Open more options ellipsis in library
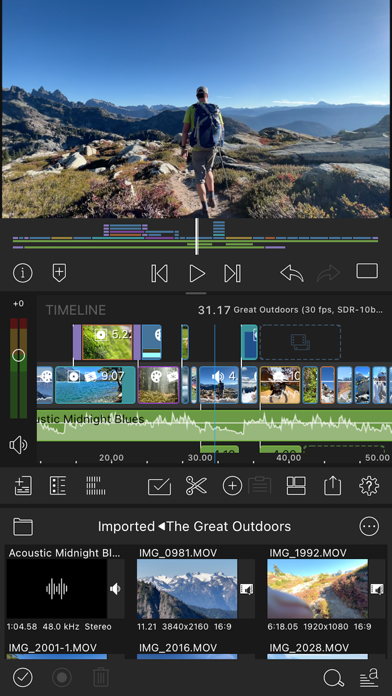Screen dimensions: 392x696 click(x=369, y=526)
